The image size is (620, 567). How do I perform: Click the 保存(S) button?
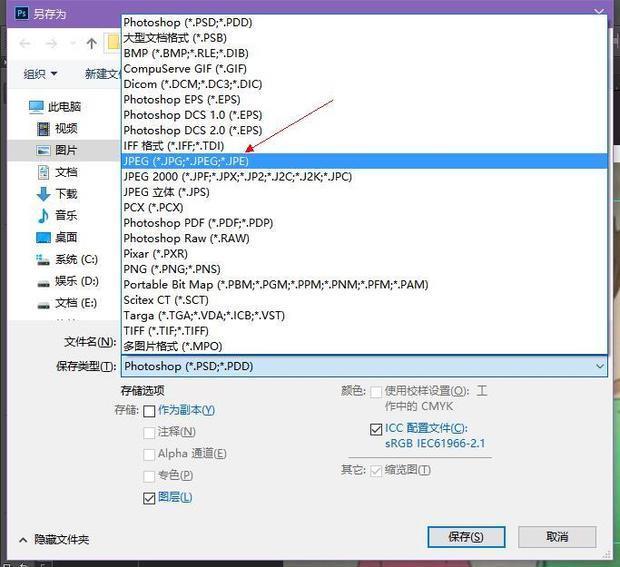(x=466, y=537)
